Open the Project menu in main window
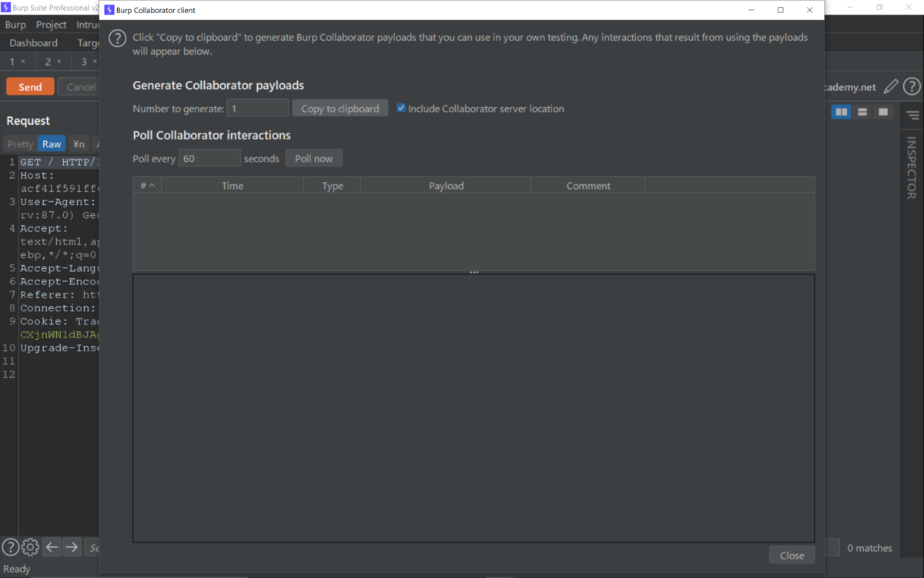Screen dimensions: 924x578 pyautogui.click(x=51, y=25)
